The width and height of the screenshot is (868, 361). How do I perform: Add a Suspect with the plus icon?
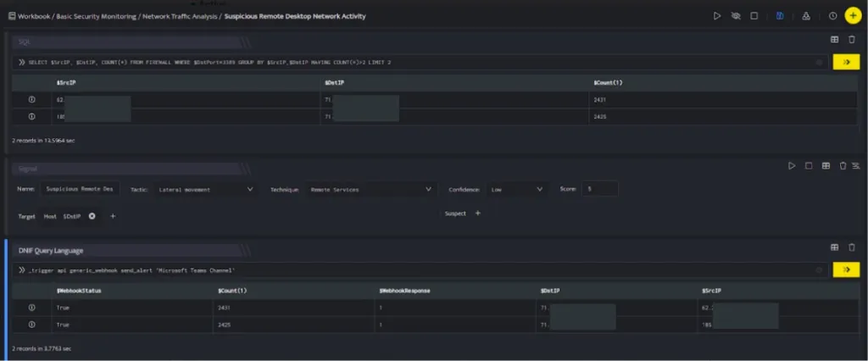coord(478,214)
